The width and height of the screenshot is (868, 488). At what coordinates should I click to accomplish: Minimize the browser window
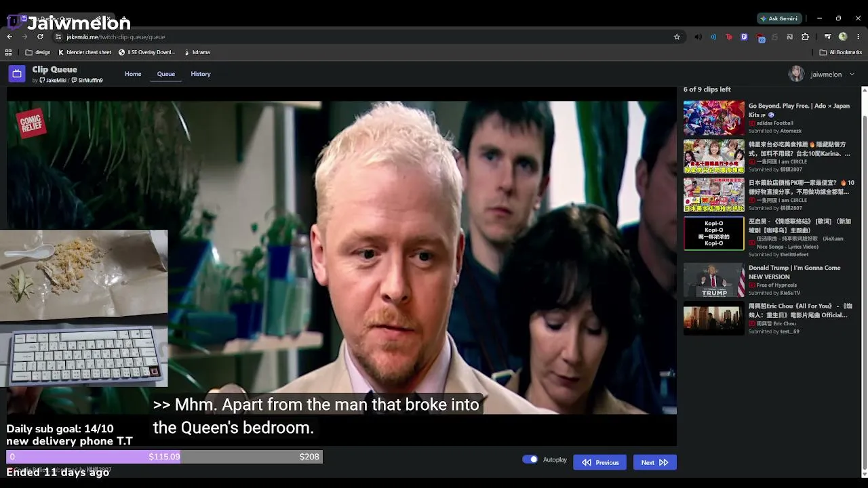pyautogui.click(x=819, y=18)
